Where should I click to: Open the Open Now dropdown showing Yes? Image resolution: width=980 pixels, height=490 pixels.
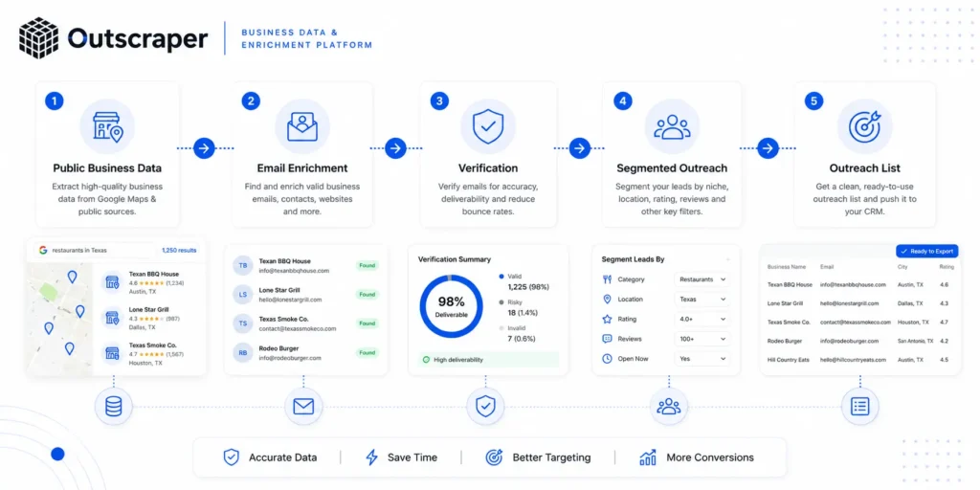(702, 359)
